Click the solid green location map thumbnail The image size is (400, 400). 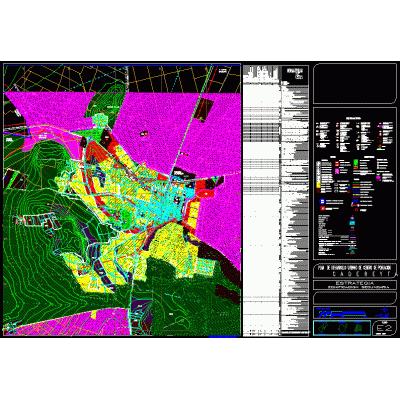358,328
